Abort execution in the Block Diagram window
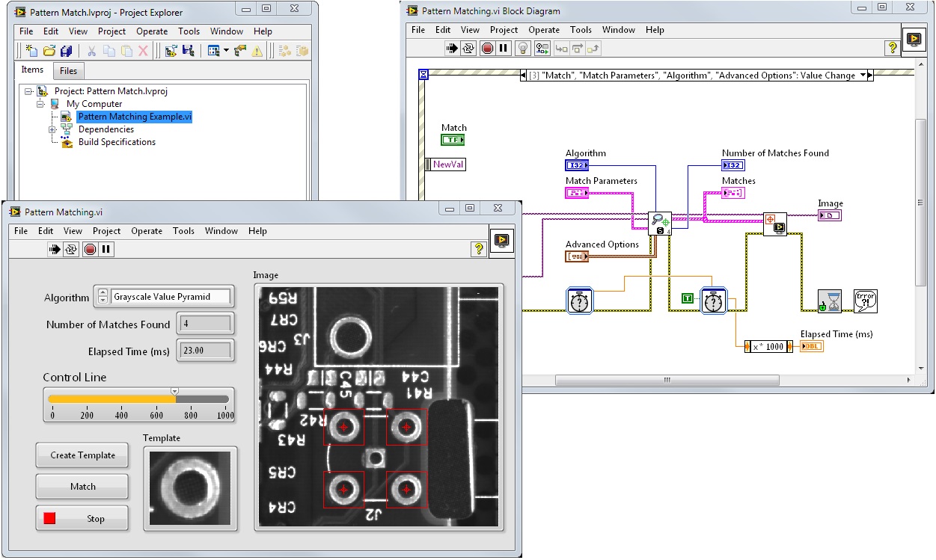This screenshot has height=560, width=936. (488, 48)
